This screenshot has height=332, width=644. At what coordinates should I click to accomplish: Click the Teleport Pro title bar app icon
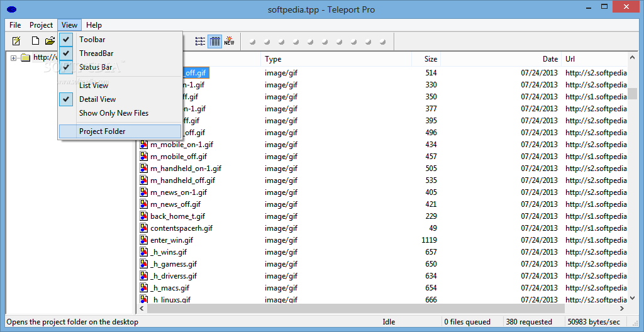(11, 9)
